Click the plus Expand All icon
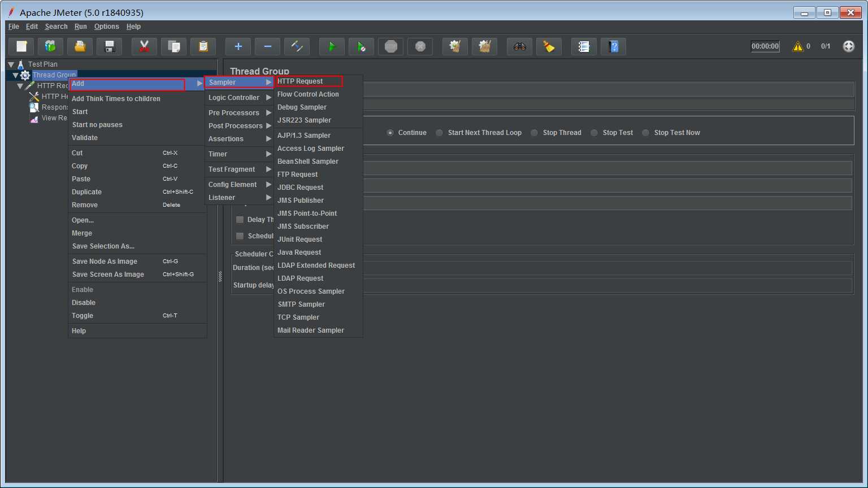868x488 pixels. coord(238,46)
